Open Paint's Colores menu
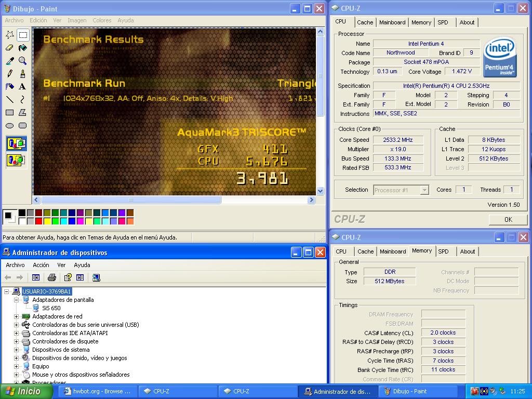 tap(102, 20)
